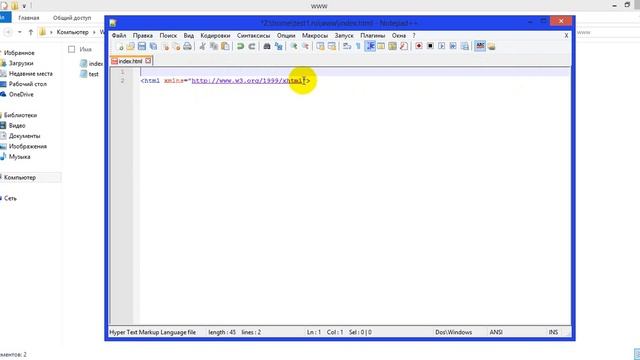Screen dimensions: 640x360
Task: Click Run macro multiple times icon
Action: 453,47
